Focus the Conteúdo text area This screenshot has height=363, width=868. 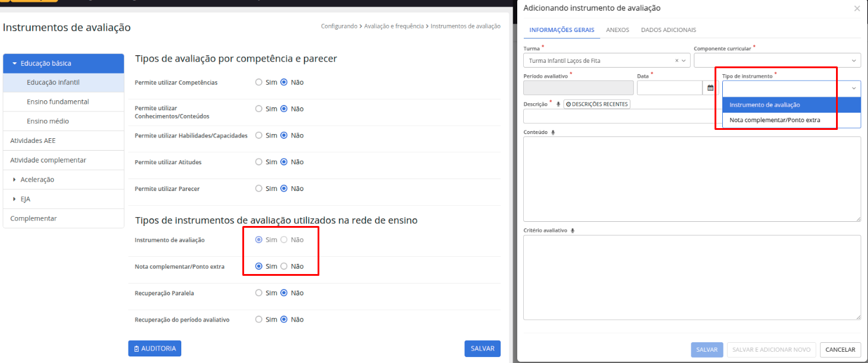(692, 179)
